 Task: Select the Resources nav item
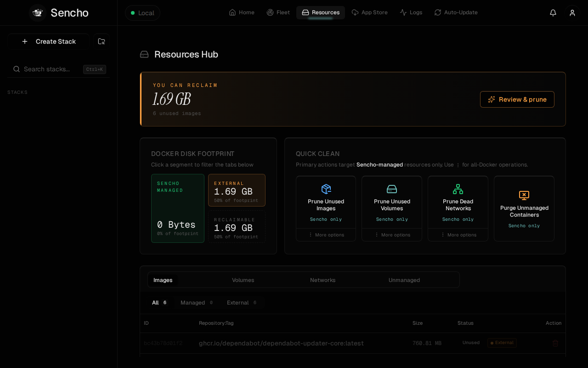[321, 12]
